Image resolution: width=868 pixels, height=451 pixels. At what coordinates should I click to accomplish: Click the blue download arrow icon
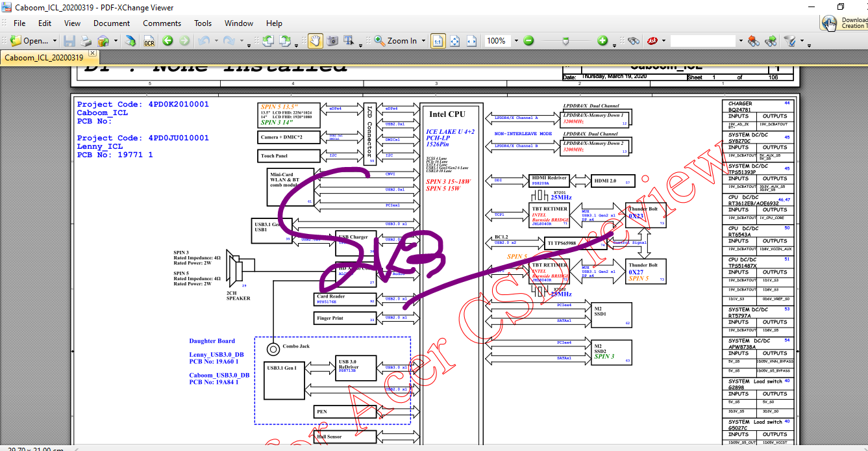[x=130, y=41]
